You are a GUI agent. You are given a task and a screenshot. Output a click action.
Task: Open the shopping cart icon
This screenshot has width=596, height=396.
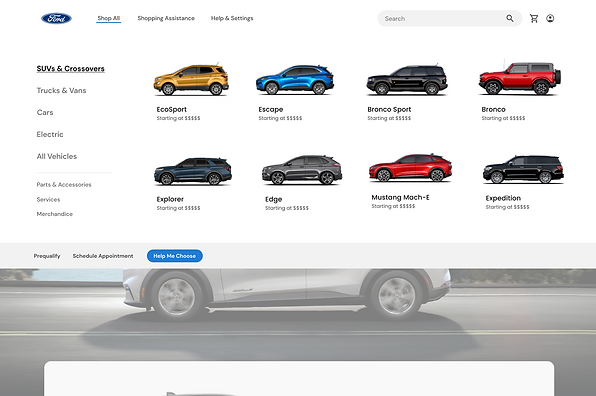click(x=534, y=18)
